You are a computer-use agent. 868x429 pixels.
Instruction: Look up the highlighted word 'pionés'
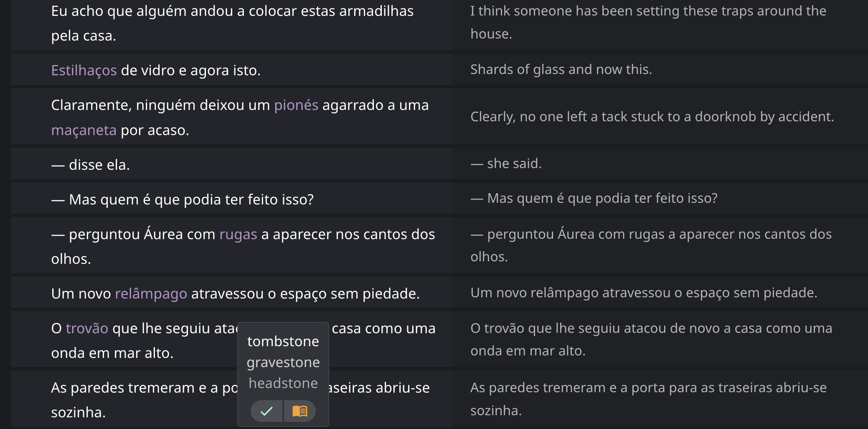click(x=296, y=105)
